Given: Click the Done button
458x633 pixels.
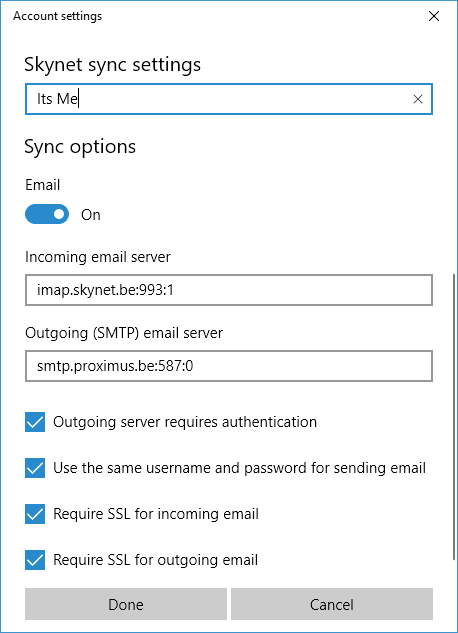Looking at the screenshot, I should tap(126, 604).
